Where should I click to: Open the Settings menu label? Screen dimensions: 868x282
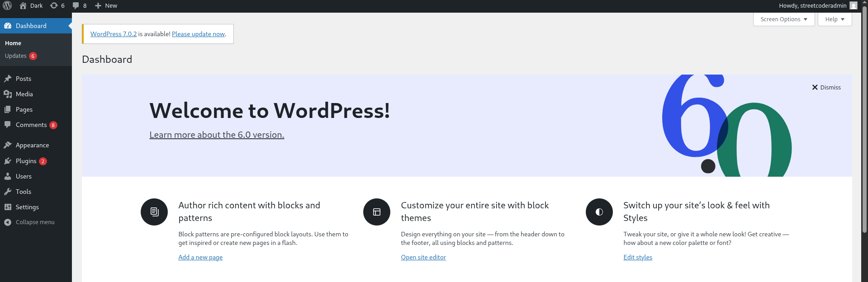(27, 207)
